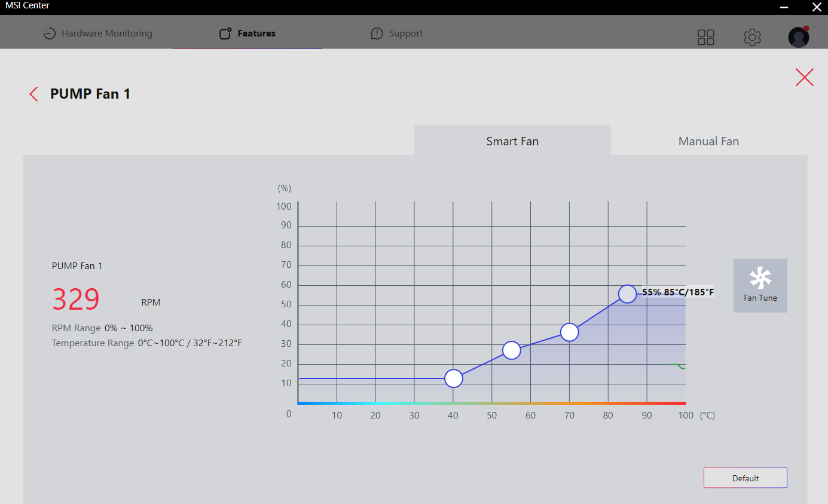Viewport: 828px width, 504px height.
Task: Click the 329 RPM reading
Action: [76, 300]
